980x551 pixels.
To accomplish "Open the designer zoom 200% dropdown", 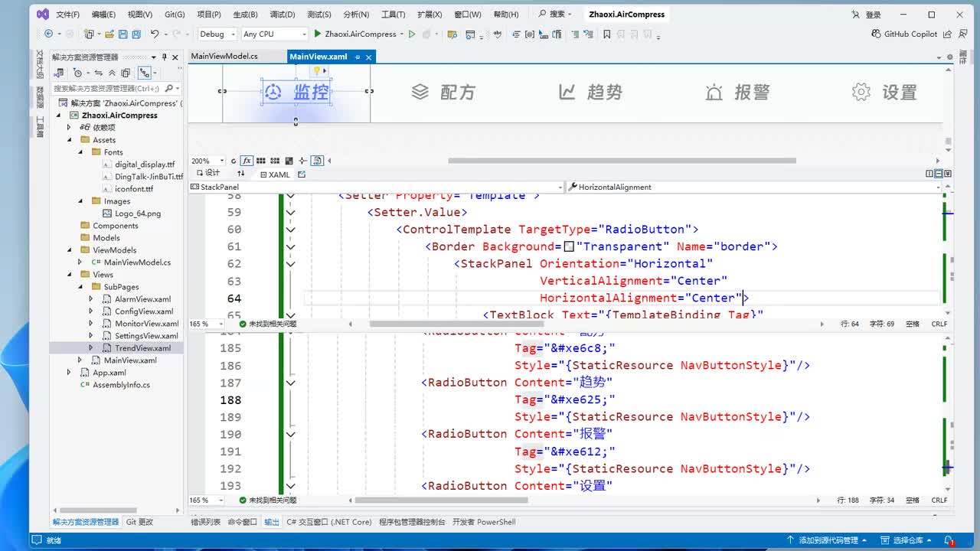I will pos(222,161).
